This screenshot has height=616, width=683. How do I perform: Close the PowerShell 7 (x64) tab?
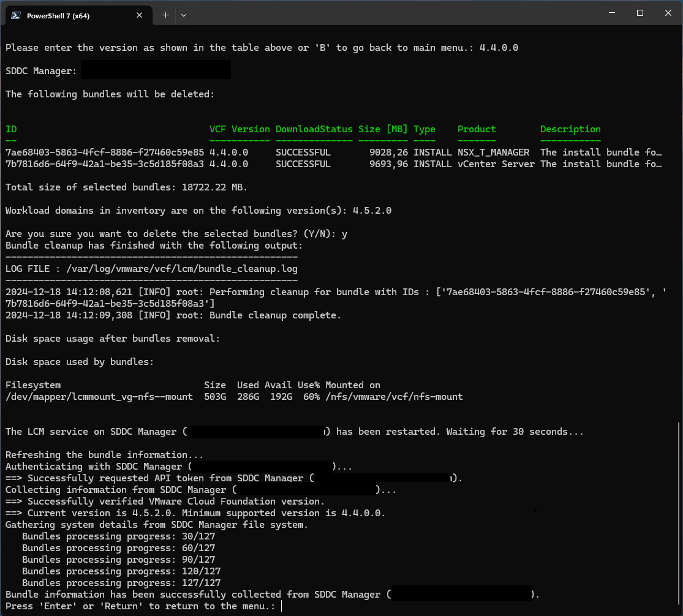coord(140,15)
